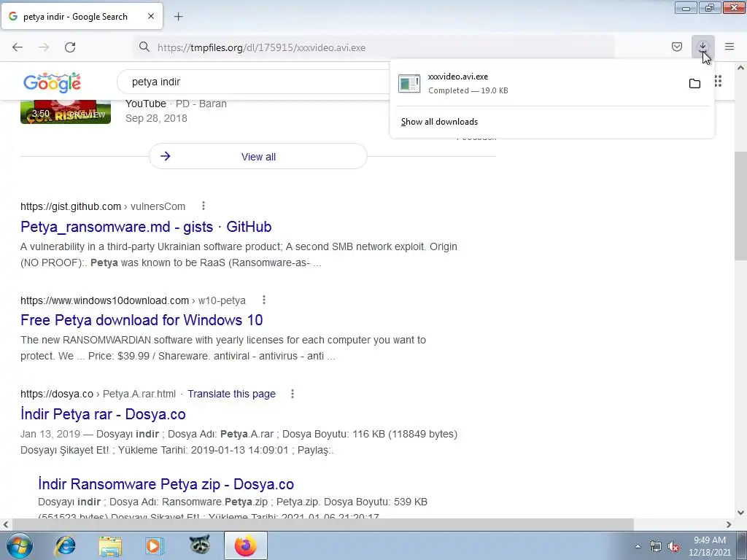Toggle the downloads toolbar button

tap(703, 47)
